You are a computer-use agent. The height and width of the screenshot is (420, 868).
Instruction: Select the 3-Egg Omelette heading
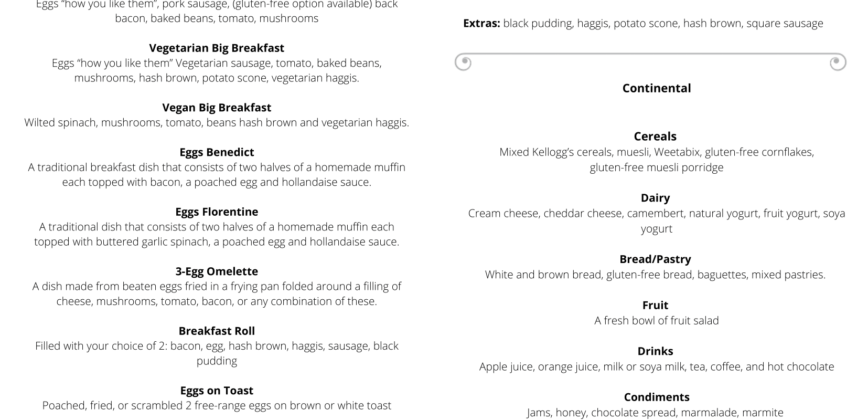[x=217, y=271]
